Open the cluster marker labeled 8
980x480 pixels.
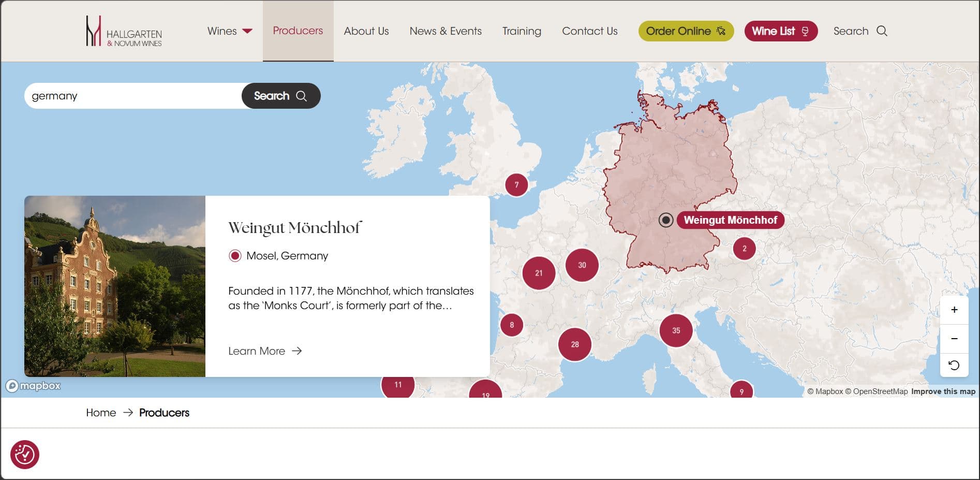[512, 325]
